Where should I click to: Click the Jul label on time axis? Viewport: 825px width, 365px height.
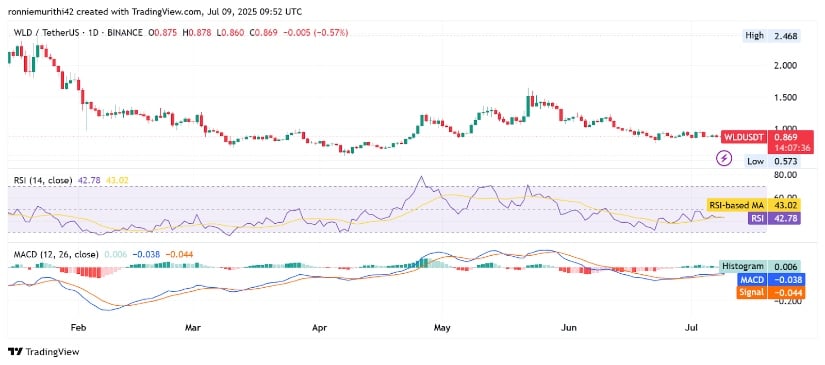691,328
